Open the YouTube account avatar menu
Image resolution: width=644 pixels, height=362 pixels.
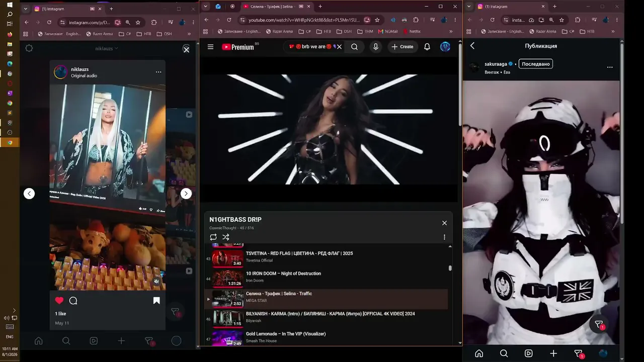pyautogui.click(x=445, y=47)
